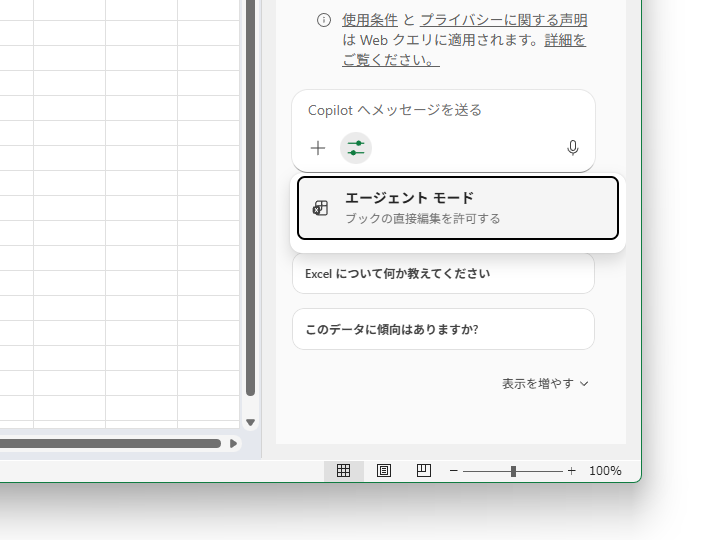Screen dimensions: 720x540
Task: Click the horizontal scrollbar thumb
Action: point(110,444)
